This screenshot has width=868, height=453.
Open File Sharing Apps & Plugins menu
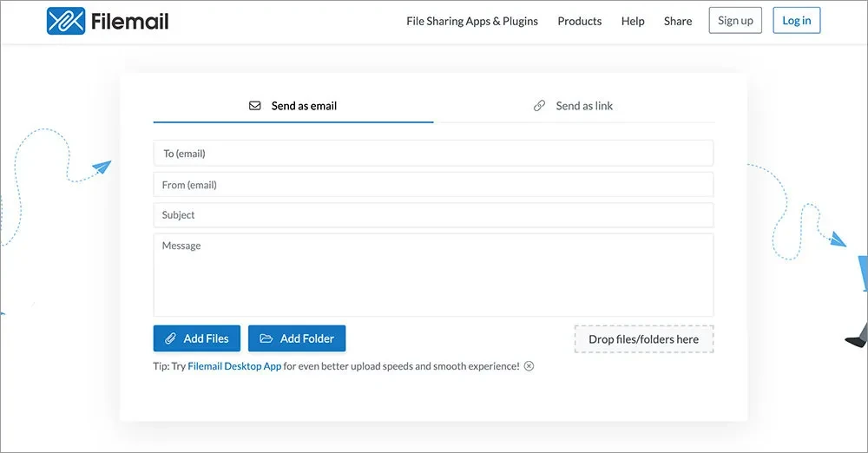[x=471, y=21]
